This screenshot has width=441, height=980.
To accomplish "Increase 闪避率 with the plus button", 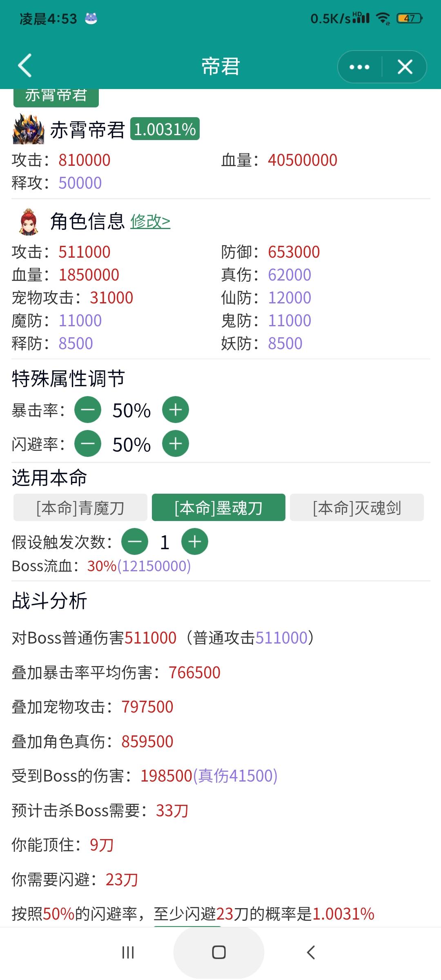I will (176, 443).
